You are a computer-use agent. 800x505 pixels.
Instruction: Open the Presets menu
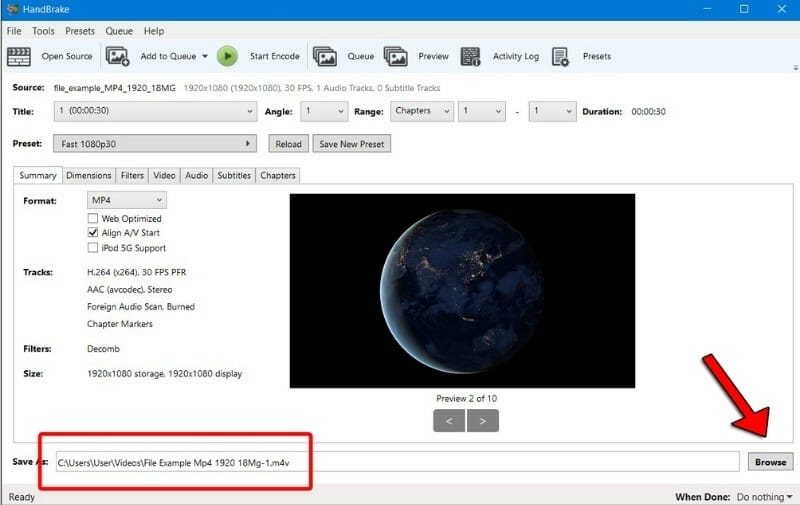pyautogui.click(x=80, y=31)
